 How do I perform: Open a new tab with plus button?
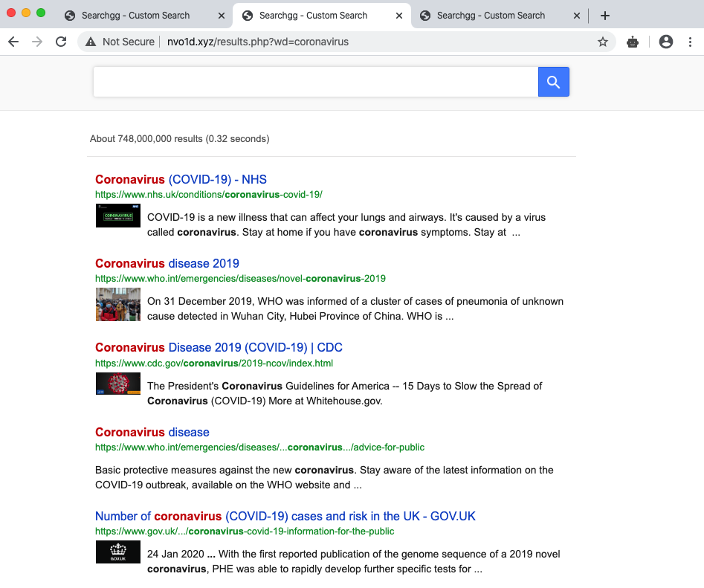click(605, 16)
